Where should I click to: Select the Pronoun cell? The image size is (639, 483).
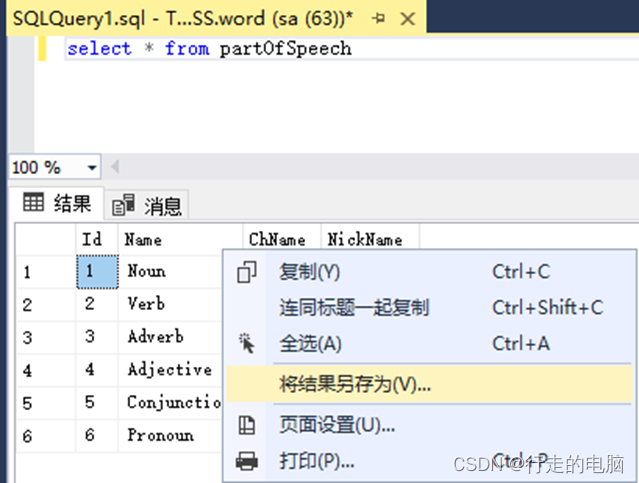coord(171,436)
